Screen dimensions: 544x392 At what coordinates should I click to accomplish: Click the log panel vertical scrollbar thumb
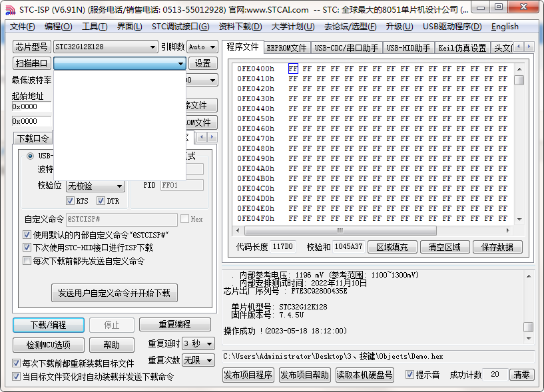[x=529, y=327]
